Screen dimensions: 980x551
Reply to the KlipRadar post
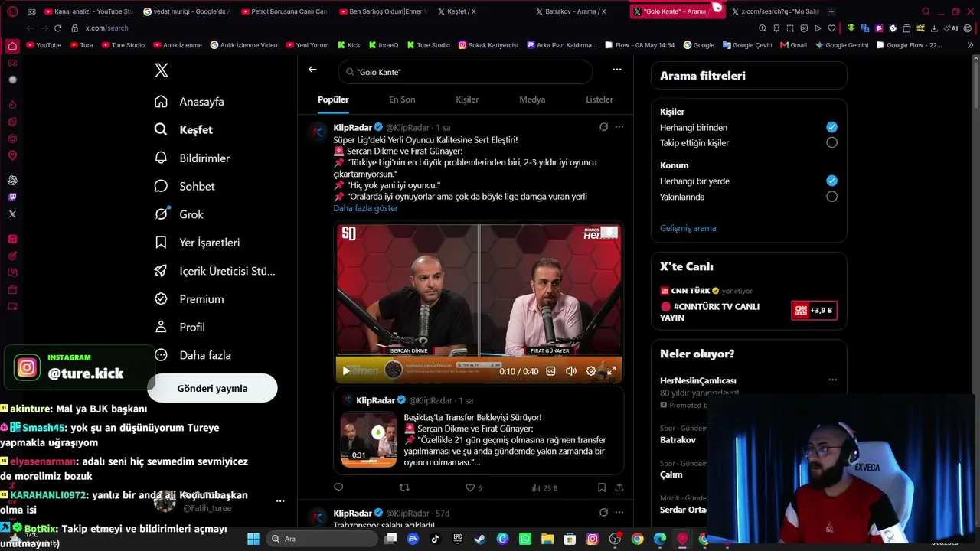pyautogui.click(x=338, y=487)
